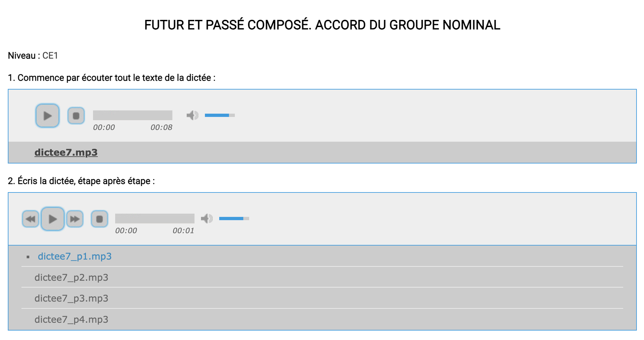
Task: Mute the first audio player's speaker icon
Action: [192, 115]
